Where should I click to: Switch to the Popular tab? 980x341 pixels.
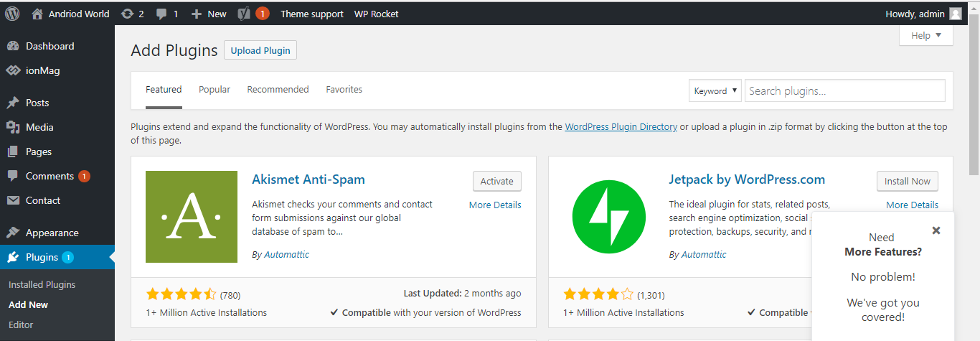[x=215, y=90]
